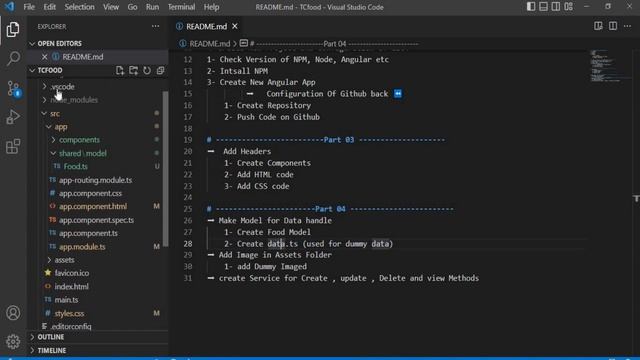
Task: Collapse the app folder
Action: click(60, 127)
